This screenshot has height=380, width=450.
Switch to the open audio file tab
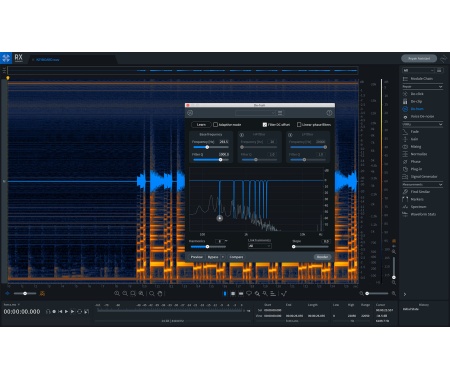pos(47,60)
